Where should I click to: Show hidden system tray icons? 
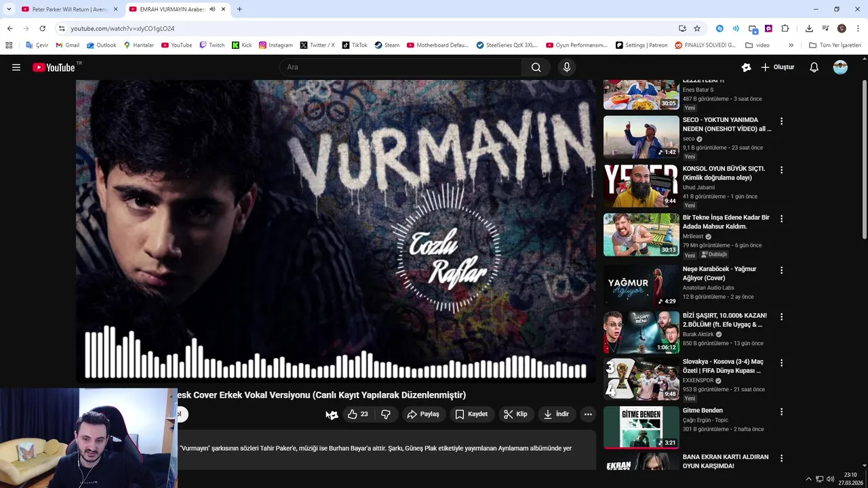808,479
